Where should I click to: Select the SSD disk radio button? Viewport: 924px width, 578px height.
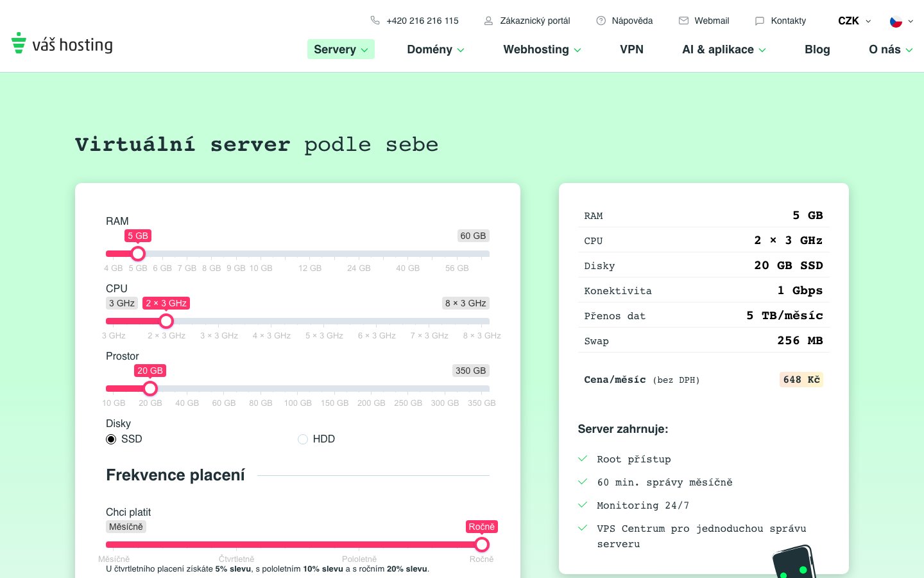[x=111, y=439]
